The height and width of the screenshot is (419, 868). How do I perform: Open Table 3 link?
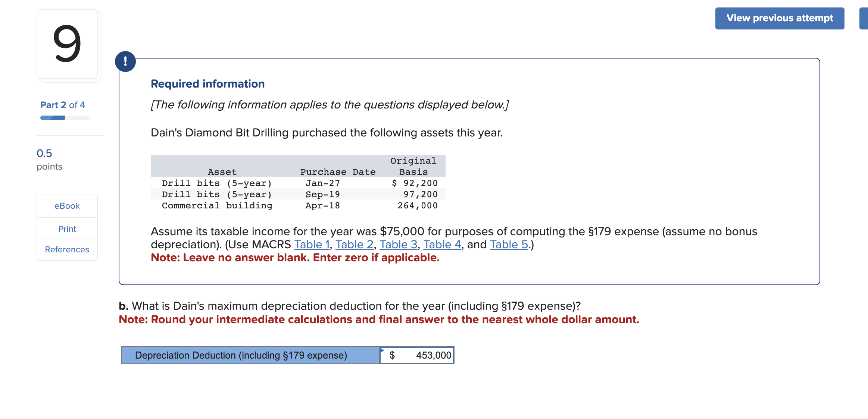click(x=398, y=244)
